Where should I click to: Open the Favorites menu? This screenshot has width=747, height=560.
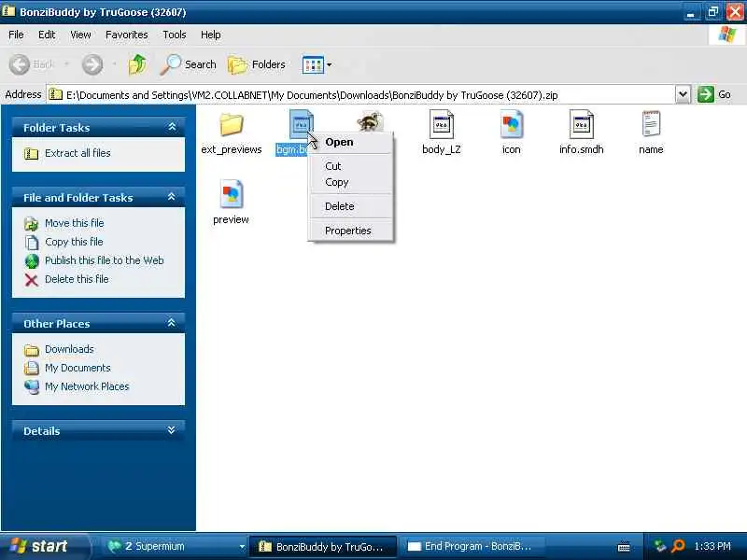pyautogui.click(x=127, y=35)
